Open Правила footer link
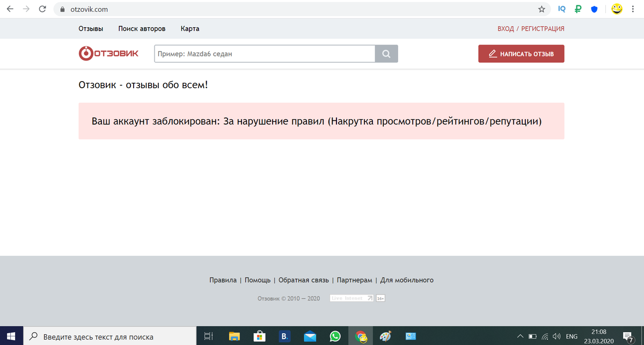 tap(223, 280)
